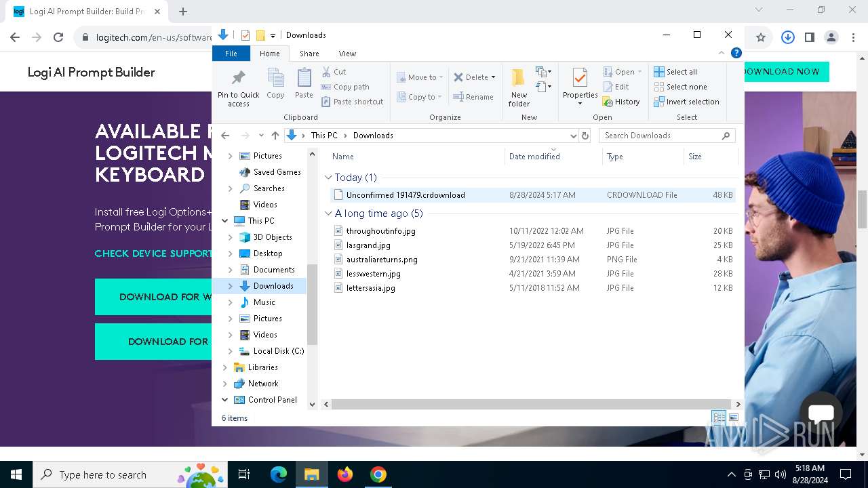The height and width of the screenshot is (488, 868).
Task: Select lesswestern.jpg file
Action: (532, 274)
